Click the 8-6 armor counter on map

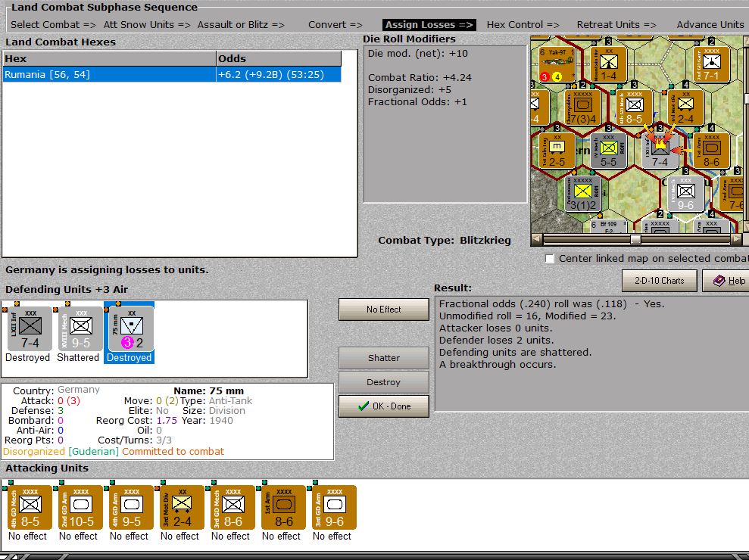[711, 150]
